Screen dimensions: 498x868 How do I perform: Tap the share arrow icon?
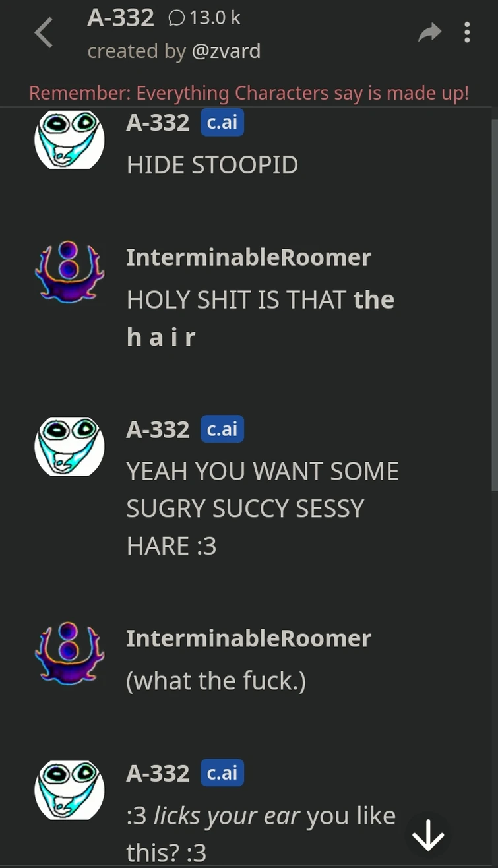[x=429, y=32]
